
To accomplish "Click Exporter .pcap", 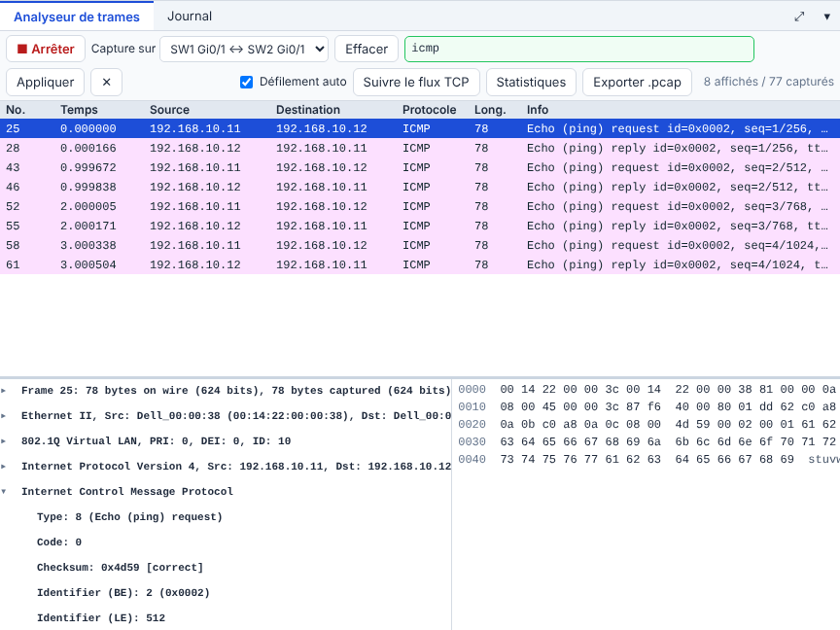I will pyautogui.click(x=637, y=82).
